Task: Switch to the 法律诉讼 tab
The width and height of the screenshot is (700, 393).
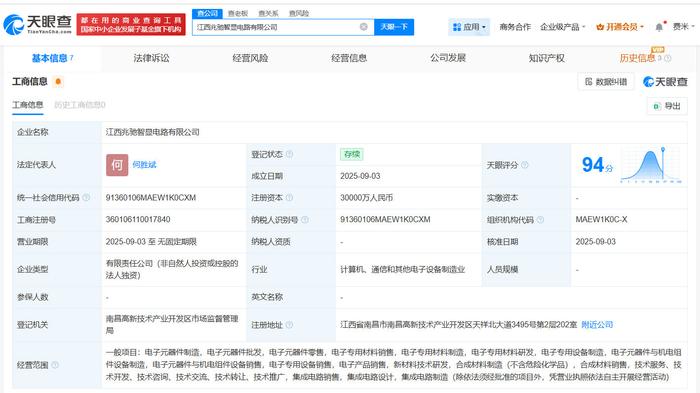Action: (x=151, y=58)
